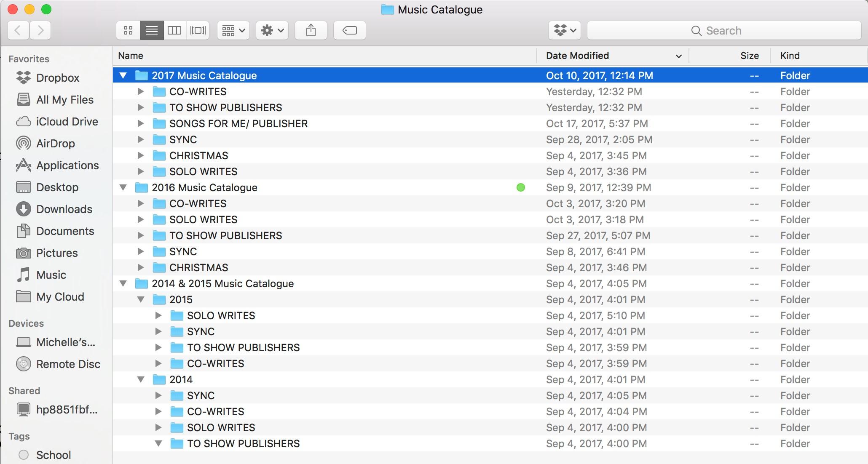Screen dimensions: 868x464
Task: Switch to icon view
Action: coord(128,30)
